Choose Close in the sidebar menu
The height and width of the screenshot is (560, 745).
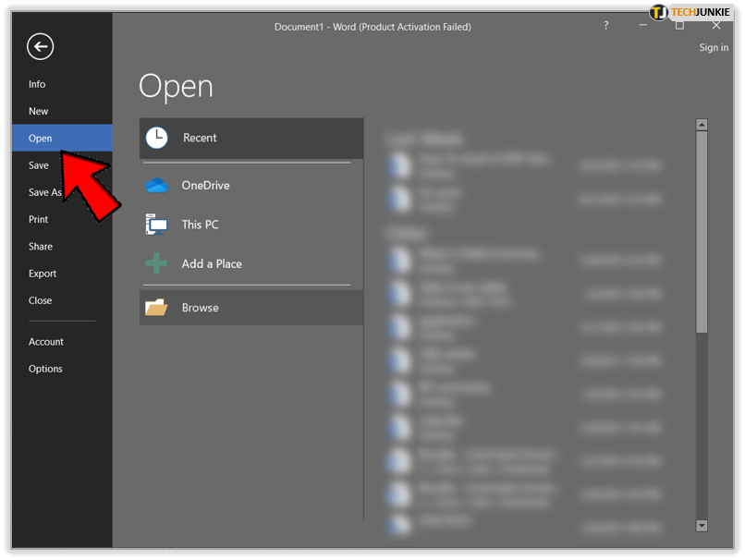(40, 300)
